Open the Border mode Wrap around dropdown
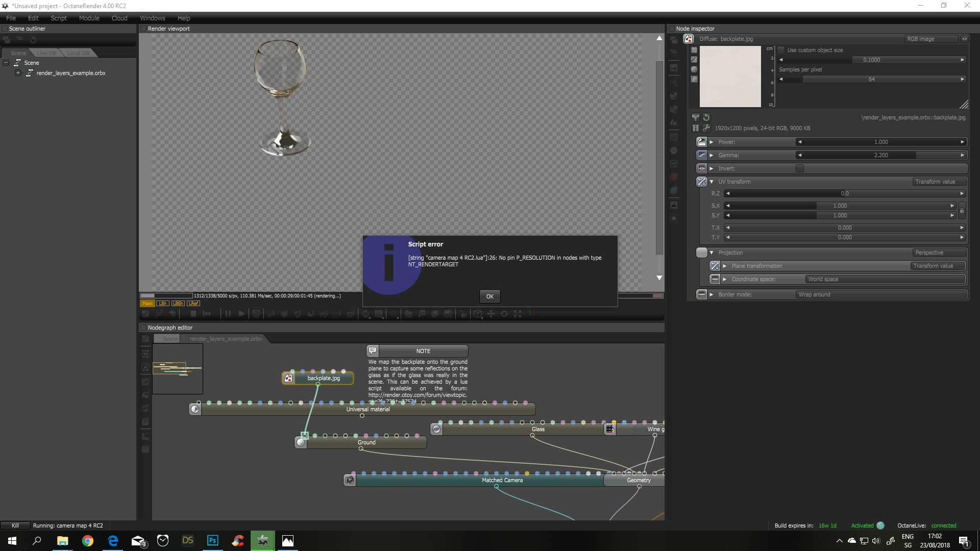 (x=880, y=294)
